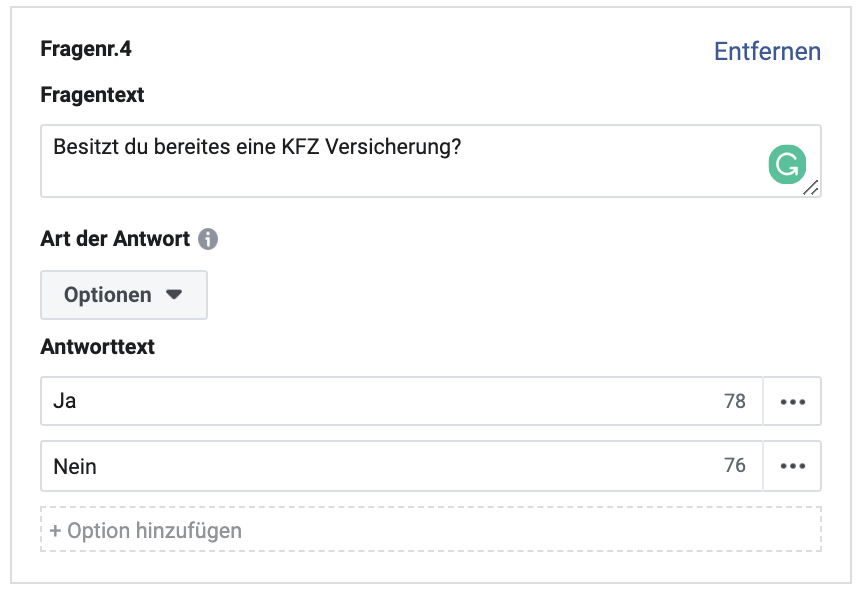The height and width of the screenshot is (592, 860).
Task: Click the Entfernen link for question 4
Action: (767, 52)
